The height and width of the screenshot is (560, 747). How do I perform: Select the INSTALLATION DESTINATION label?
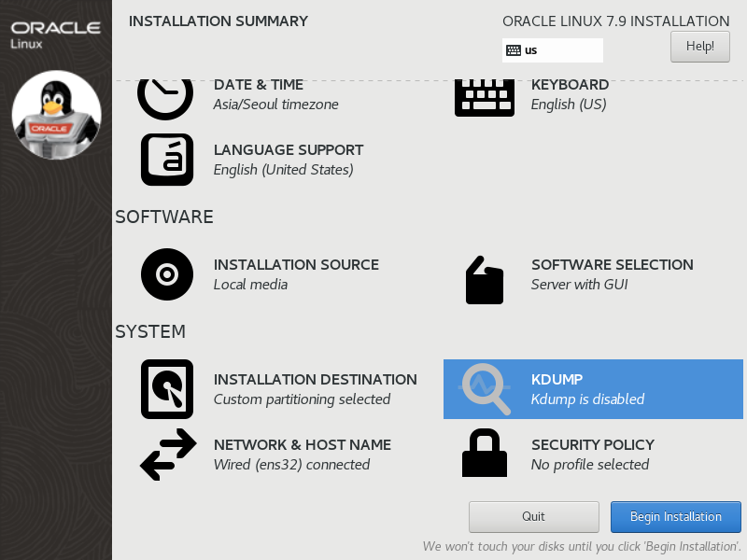pos(315,380)
